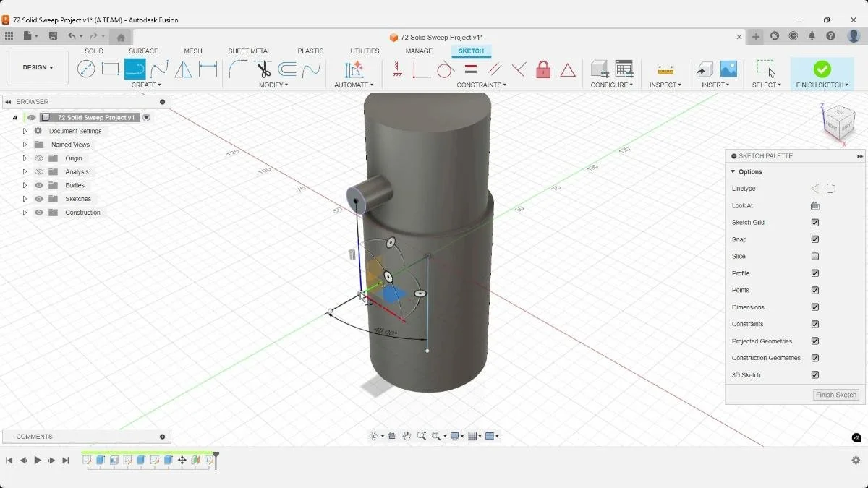Apply the Equal constraint

tap(470, 69)
